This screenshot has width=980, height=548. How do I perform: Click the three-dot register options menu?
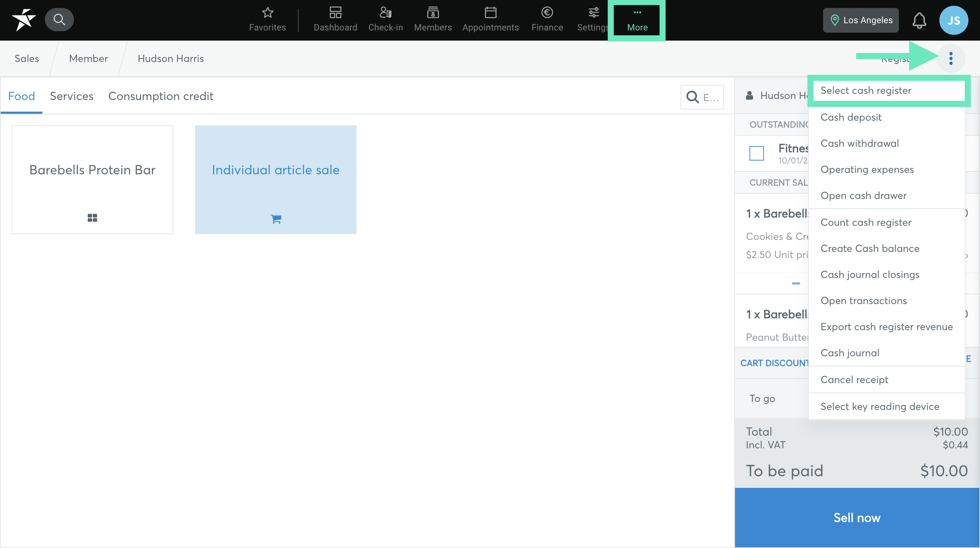(x=951, y=59)
